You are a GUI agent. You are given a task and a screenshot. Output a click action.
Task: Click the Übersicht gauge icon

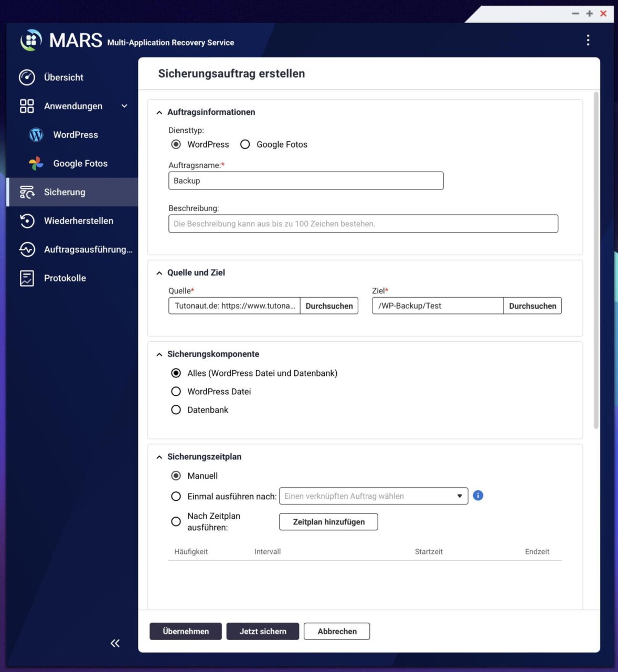click(27, 77)
